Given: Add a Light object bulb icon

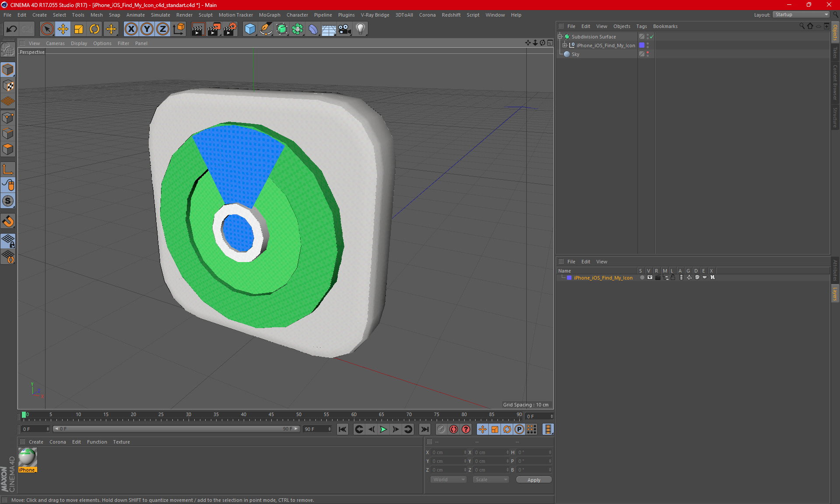Looking at the screenshot, I should [x=360, y=29].
